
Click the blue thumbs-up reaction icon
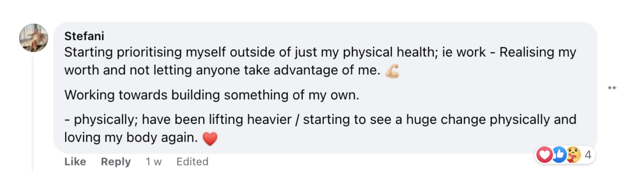click(x=559, y=155)
